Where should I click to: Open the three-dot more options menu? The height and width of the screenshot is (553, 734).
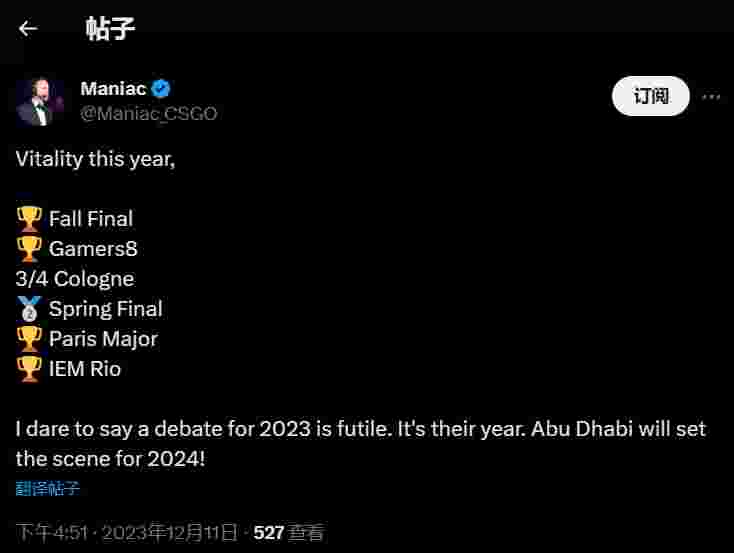(x=711, y=97)
